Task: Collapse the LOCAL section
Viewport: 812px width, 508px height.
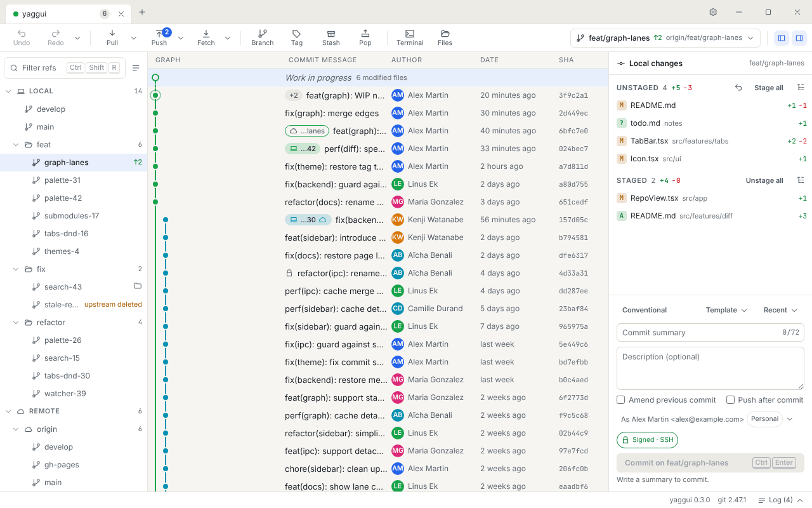Action: click(8, 91)
